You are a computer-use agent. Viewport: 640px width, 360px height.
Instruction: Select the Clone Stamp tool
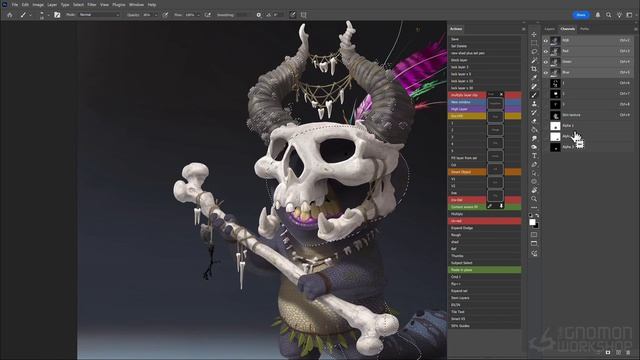[x=534, y=104]
